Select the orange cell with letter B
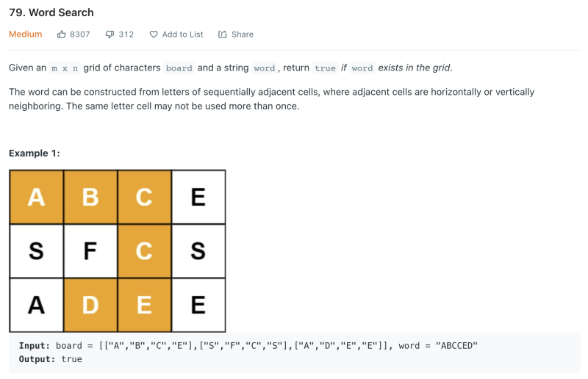The width and height of the screenshot is (588, 379). [90, 197]
